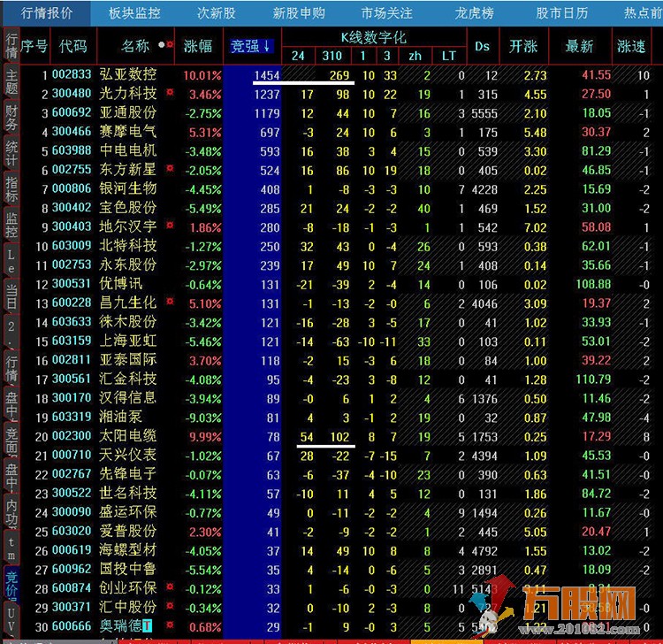Open the 市场关注 tab
Viewport: 663px width, 644px height.
(x=386, y=13)
